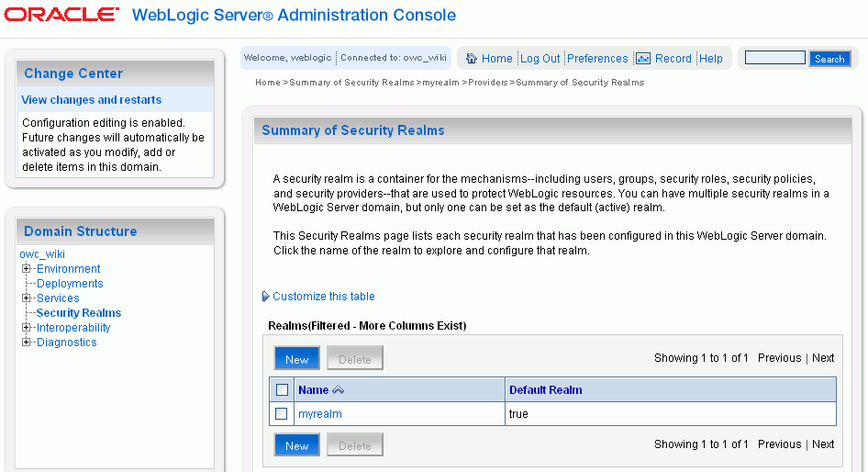The height and width of the screenshot is (472, 868).
Task: Expand the Services tree node
Action: 26,298
